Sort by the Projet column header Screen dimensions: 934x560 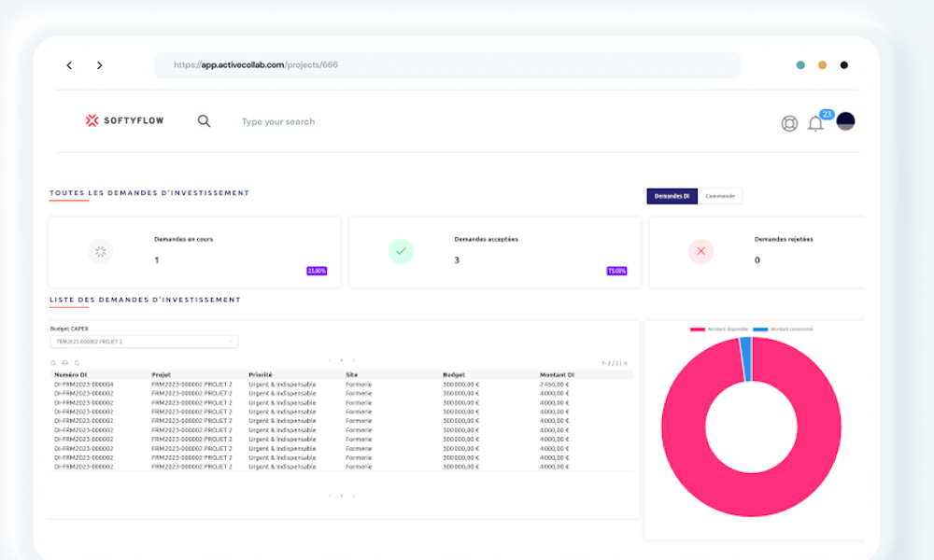[x=161, y=375]
